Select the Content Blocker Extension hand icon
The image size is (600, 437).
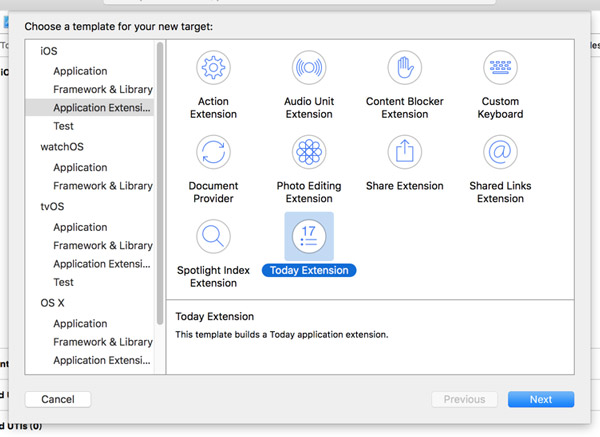click(x=404, y=69)
